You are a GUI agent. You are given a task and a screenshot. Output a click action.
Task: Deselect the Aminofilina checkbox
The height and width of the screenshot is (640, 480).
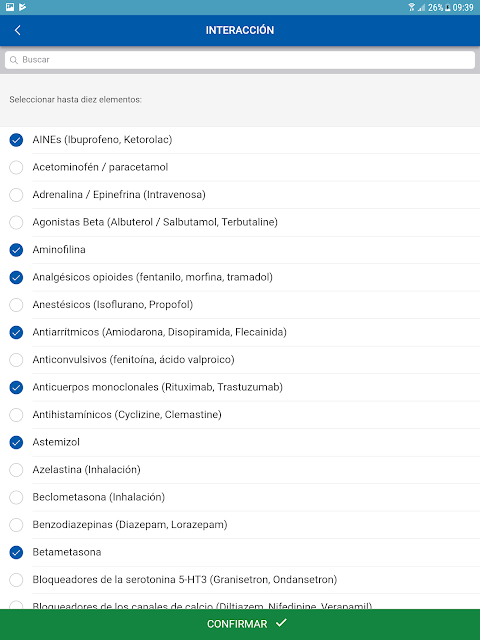tap(16, 250)
